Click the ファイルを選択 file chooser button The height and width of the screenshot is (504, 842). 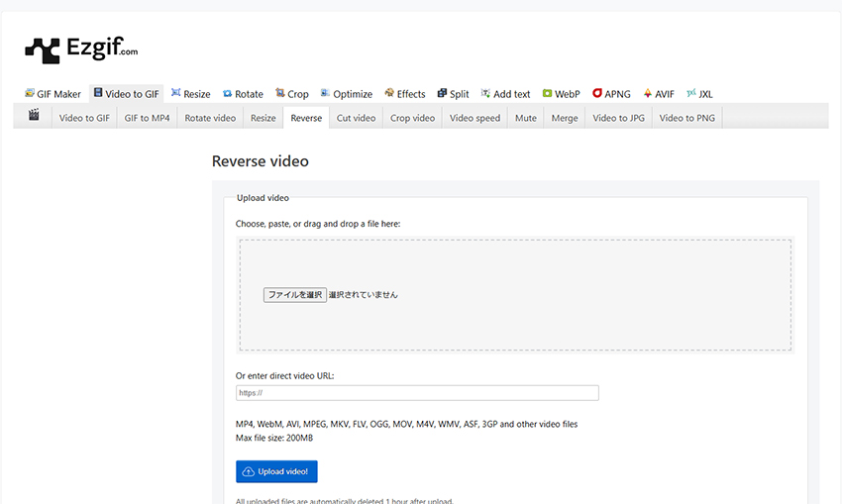[x=294, y=295]
